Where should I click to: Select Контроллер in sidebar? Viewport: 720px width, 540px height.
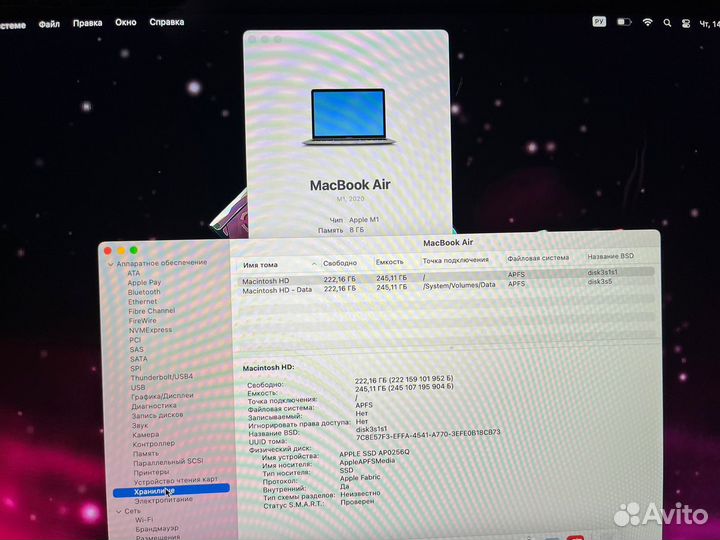(x=154, y=444)
